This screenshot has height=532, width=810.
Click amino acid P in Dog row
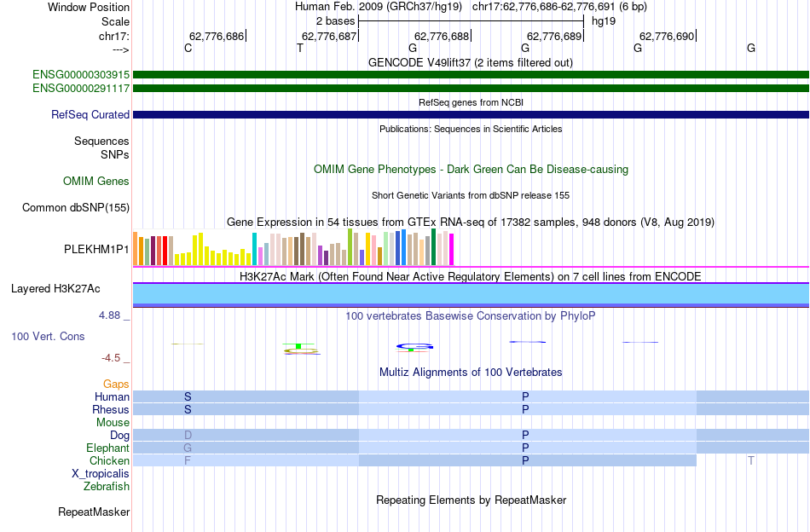point(525,436)
